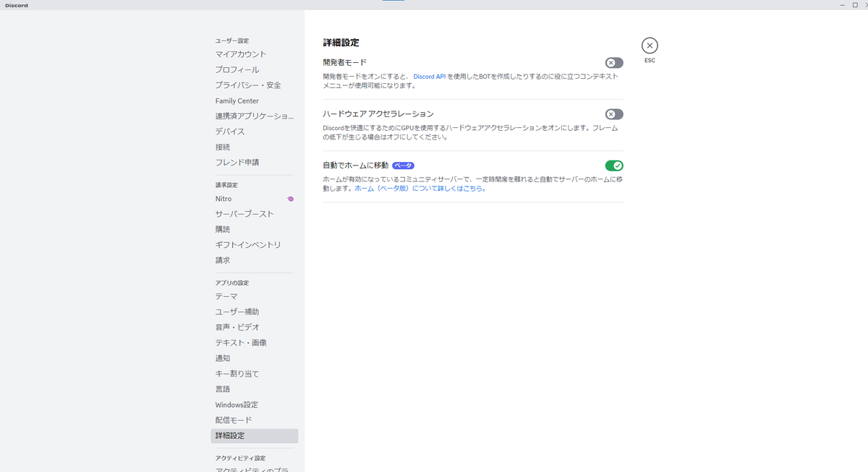The image size is (868, 472).
Task: Click the ユーザー設定 section header
Action: [231, 40]
